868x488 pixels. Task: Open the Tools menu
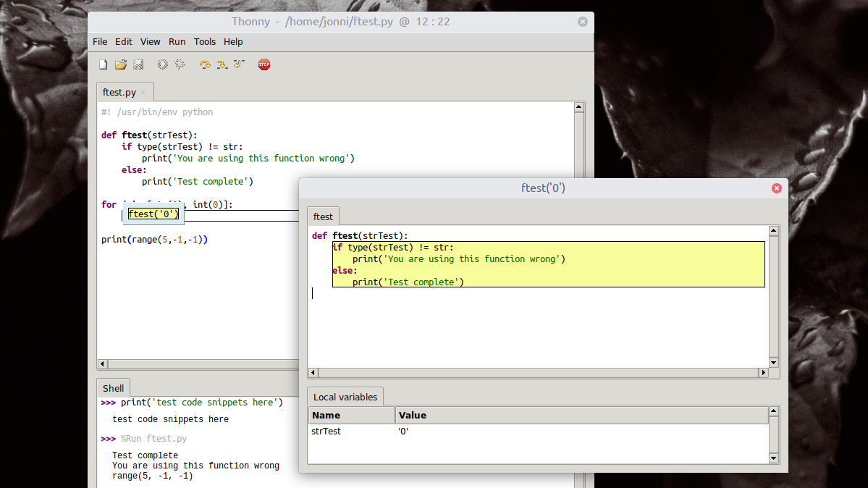click(205, 41)
